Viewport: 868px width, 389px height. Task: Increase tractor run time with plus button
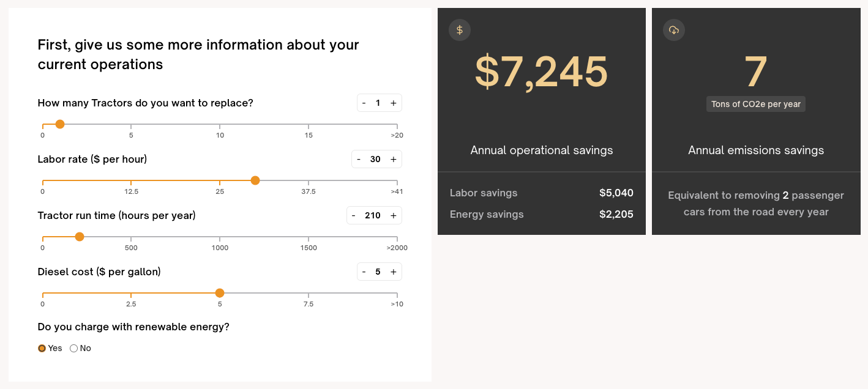pos(393,215)
